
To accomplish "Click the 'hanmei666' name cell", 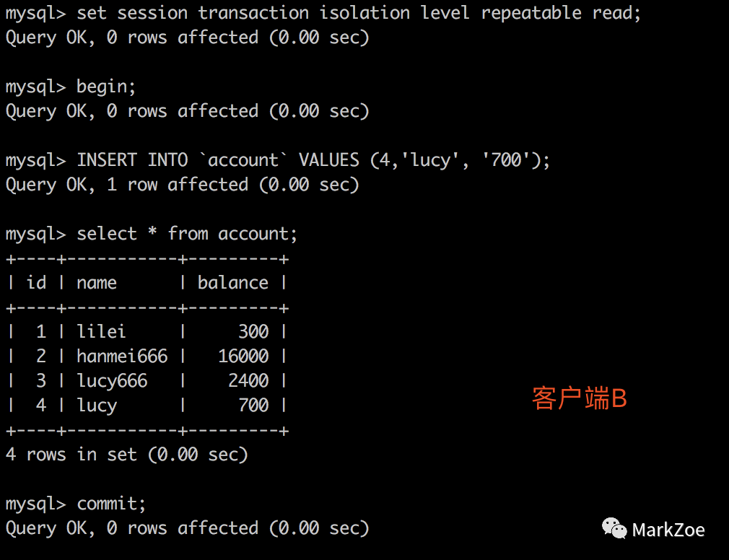I will (x=122, y=356).
